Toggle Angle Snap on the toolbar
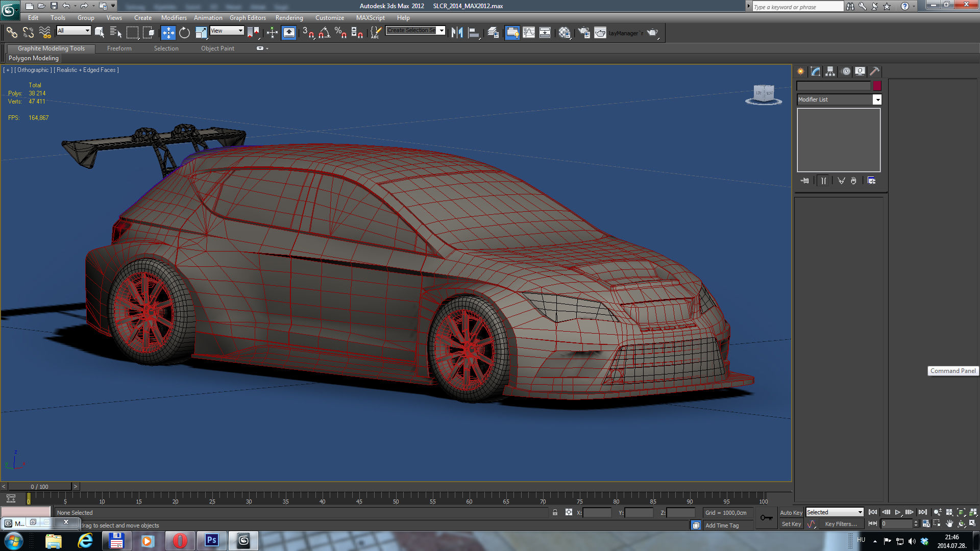Screen dimensions: 980x551 (x=325, y=33)
